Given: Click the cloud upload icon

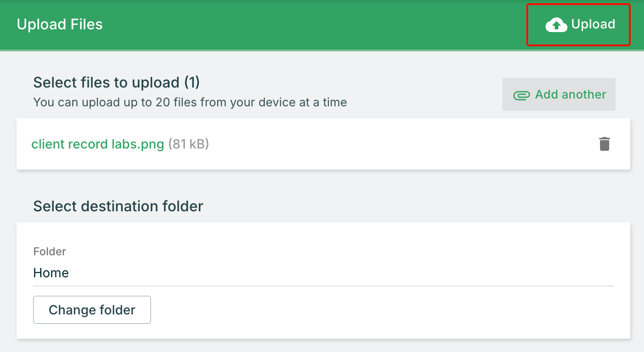Looking at the screenshot, I should click(x=557, y=25).
